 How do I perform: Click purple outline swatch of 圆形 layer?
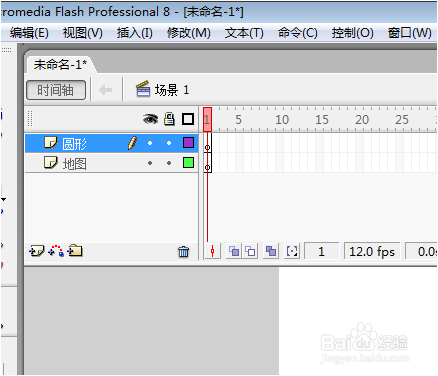[188, 143]
